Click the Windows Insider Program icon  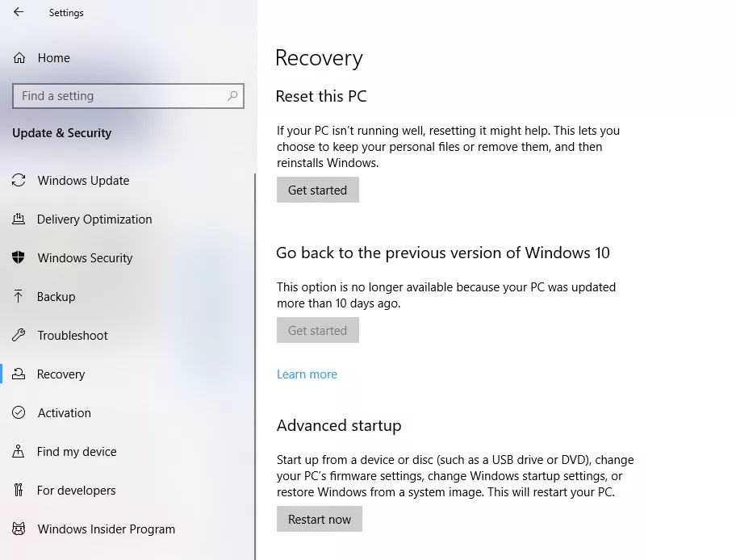tap(19, 529)
